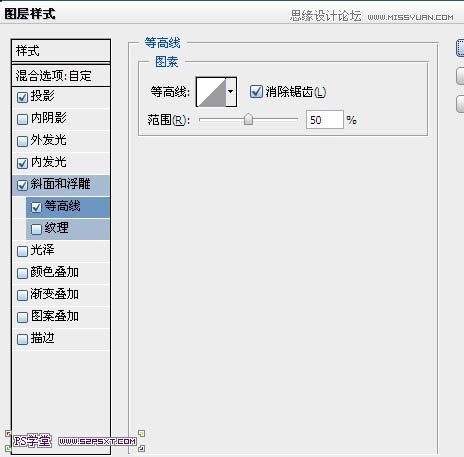Select the 投影 drop shadow label
The height and width of the screenshot is (457, 464).
[42, 96]
